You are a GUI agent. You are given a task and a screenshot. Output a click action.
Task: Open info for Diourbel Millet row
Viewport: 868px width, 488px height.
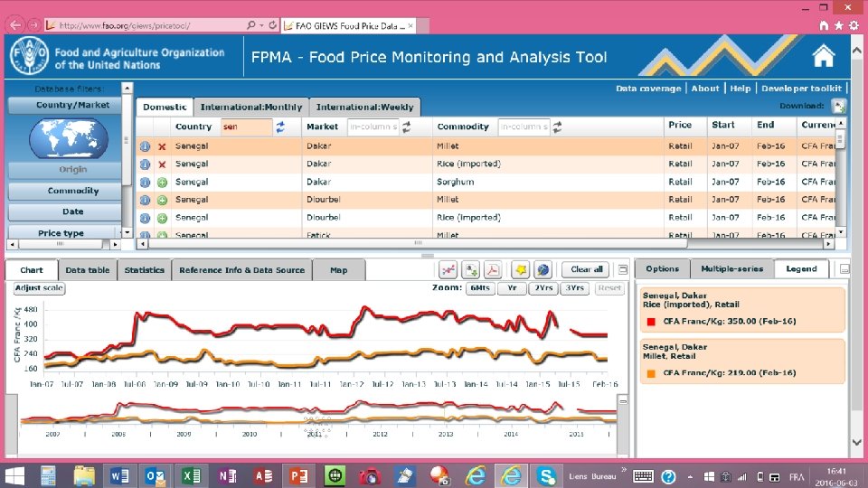[145, 200]
